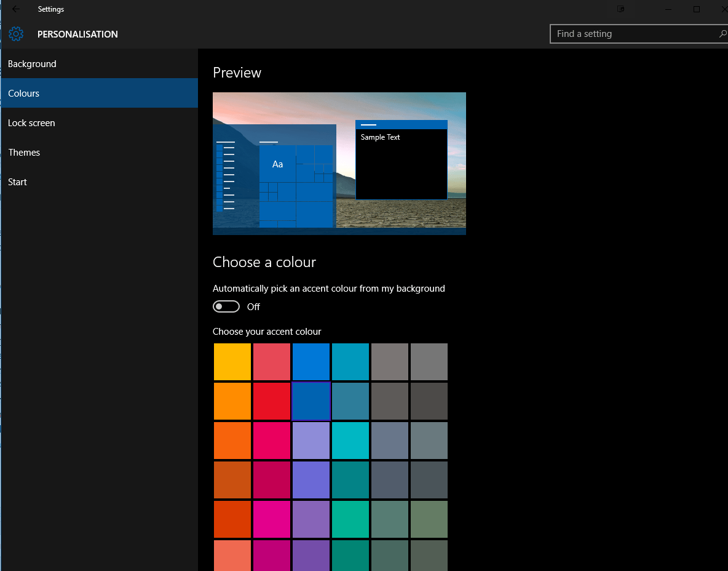Select the grey-teal swatch ending third row

(x=429, y=441)
